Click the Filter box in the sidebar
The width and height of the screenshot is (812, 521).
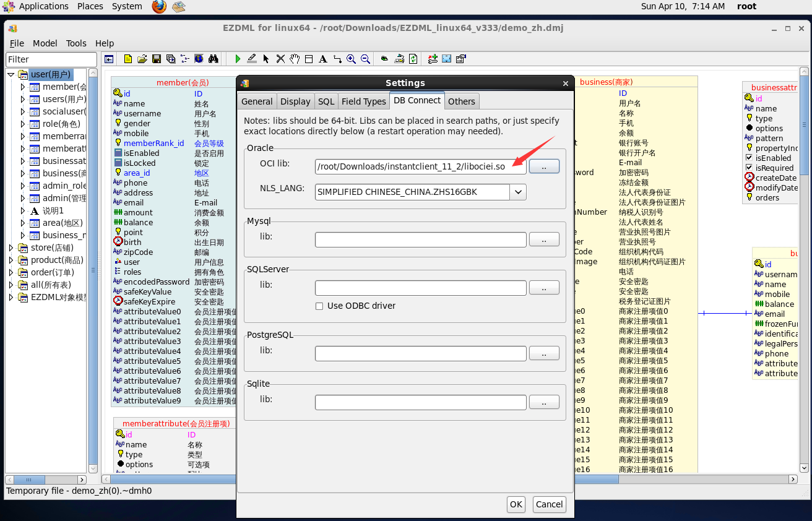[x=51, y=59]
